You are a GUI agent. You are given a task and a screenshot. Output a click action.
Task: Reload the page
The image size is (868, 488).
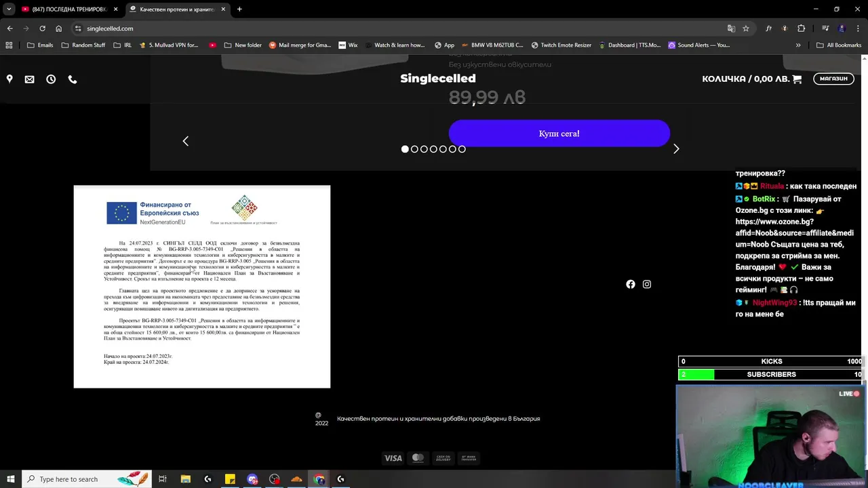click(x=42, y=28)
